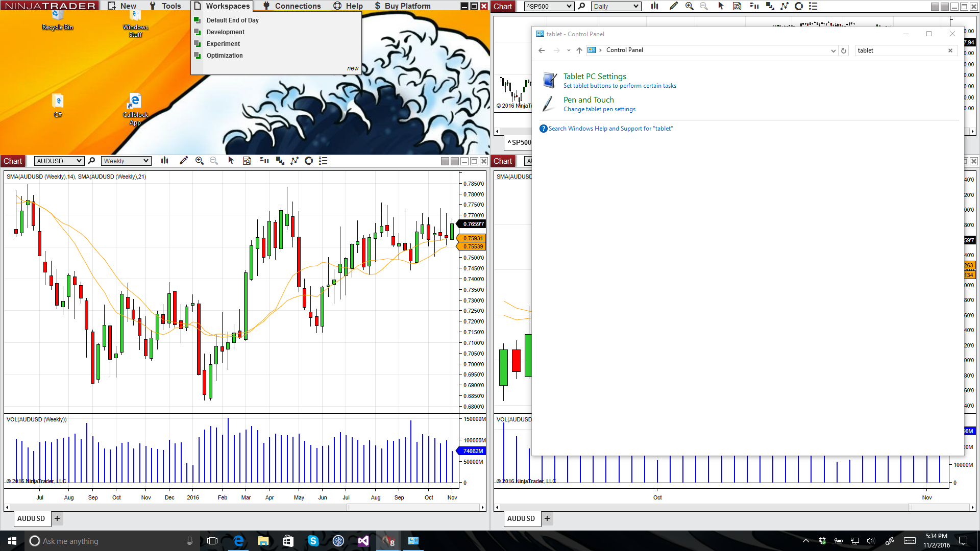Image resolution: width=980 pixels, height=551 pixels.
Task: Activate the arrow cursor tool in AUDUSD chart
Action: pyautogui.click(x=231, y=161)
